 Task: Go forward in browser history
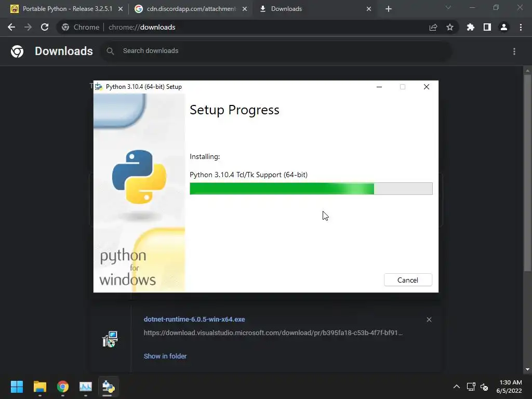click(28, 27)
